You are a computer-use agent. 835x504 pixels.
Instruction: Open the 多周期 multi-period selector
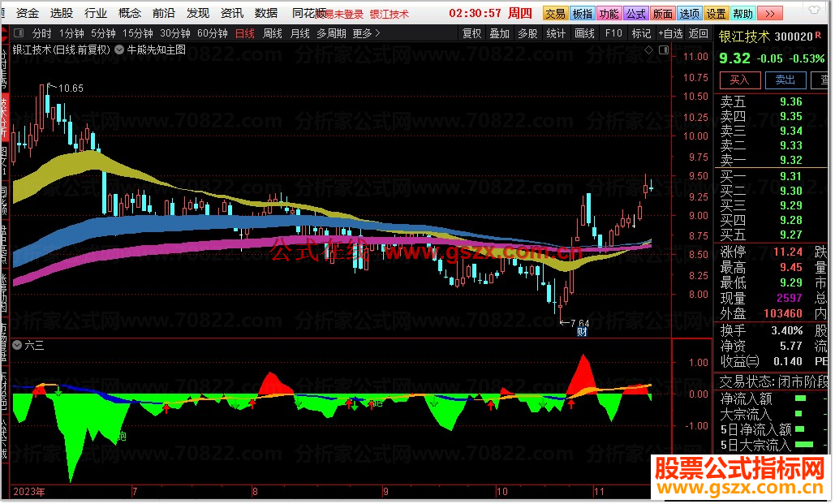(333, 33)
